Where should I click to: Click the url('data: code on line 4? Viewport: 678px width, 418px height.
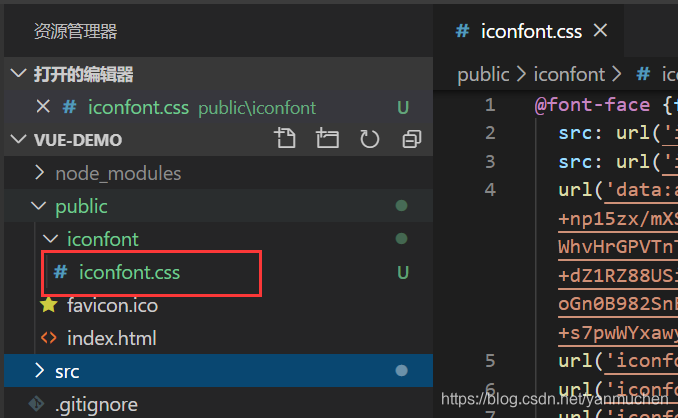(618, 190)
